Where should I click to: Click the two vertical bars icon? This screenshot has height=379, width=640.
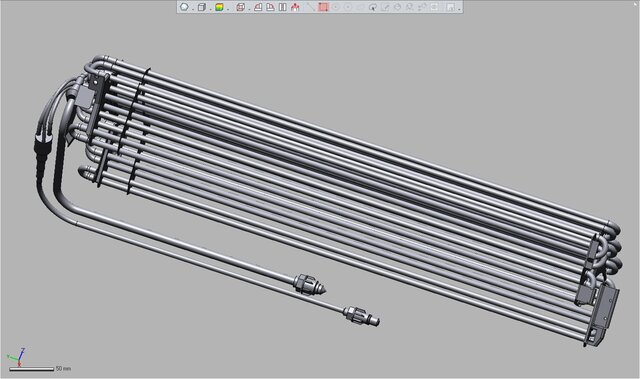tap(282, 7)
